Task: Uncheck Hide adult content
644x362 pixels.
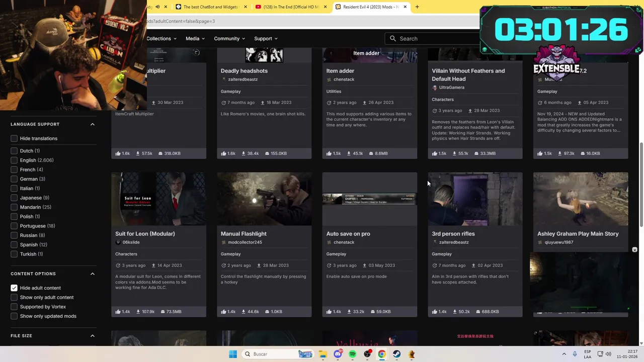Action: [14, 288]
